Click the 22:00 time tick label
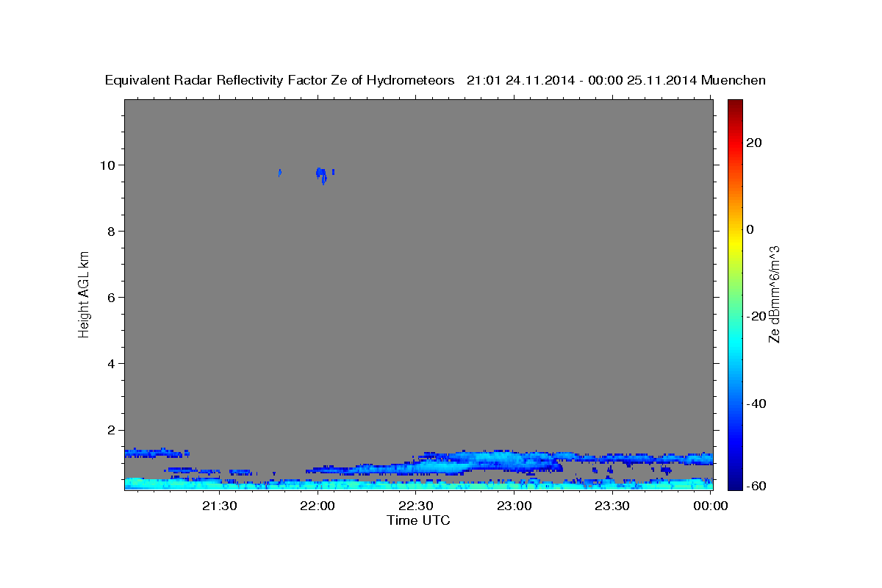This screenshot has width=882, height=588. click(x=318, y=506)
